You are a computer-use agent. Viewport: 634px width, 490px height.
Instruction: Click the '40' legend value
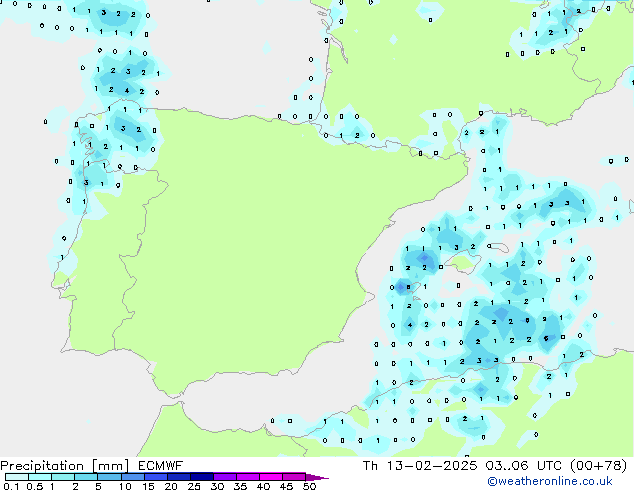[263, 486]
